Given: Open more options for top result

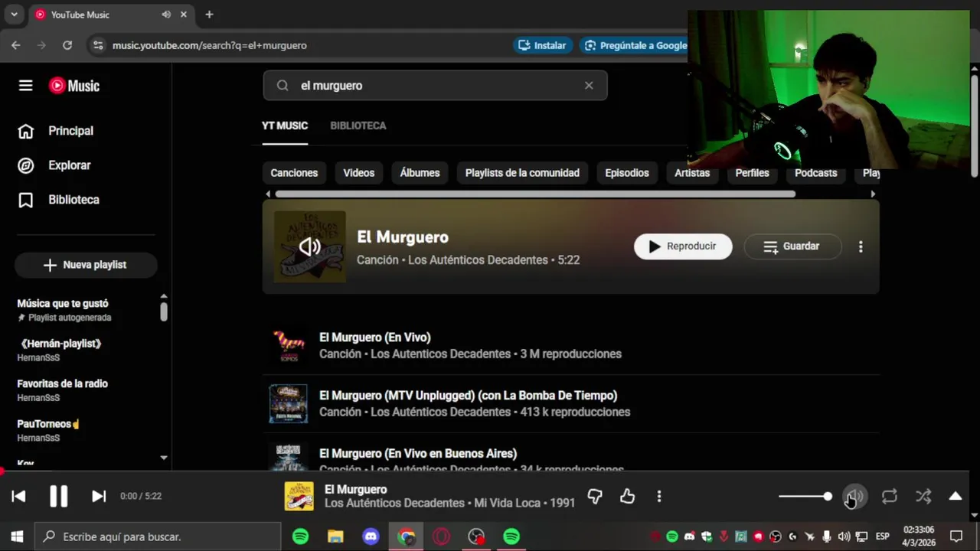Looking at the screenshot, I should tap(861, 246).
